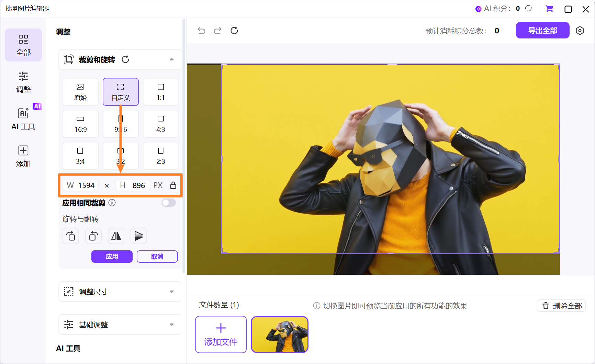Switch to the 调整 sidebar tab
Screen dimensions: 595x364
coord(23,82)
